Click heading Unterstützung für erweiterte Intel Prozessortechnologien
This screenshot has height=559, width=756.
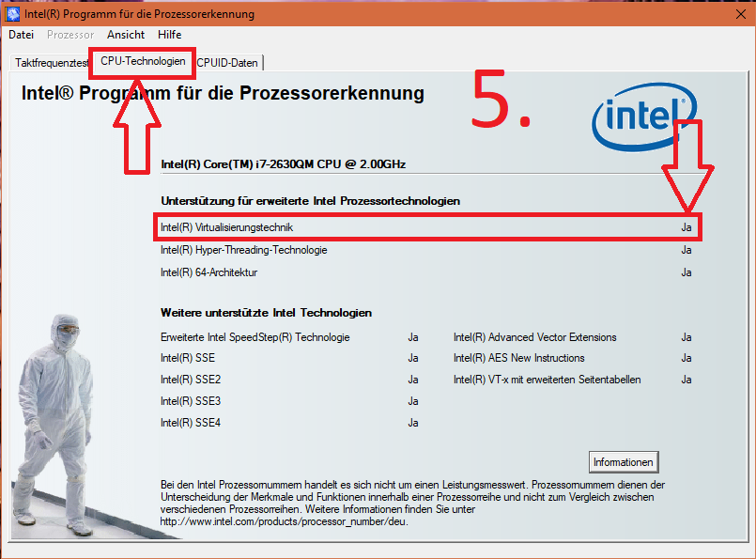(311, 201)
